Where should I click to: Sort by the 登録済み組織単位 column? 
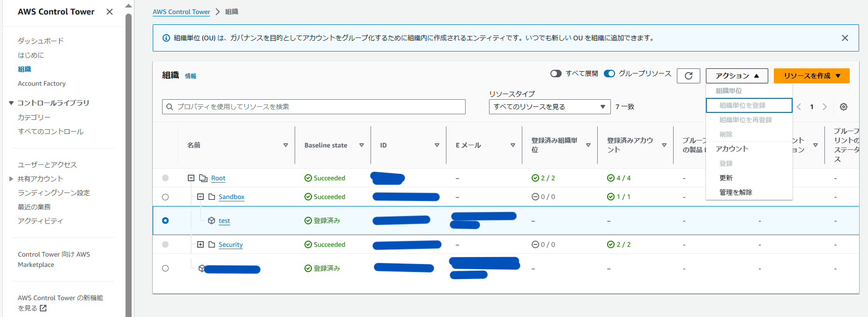pos(588,145)
